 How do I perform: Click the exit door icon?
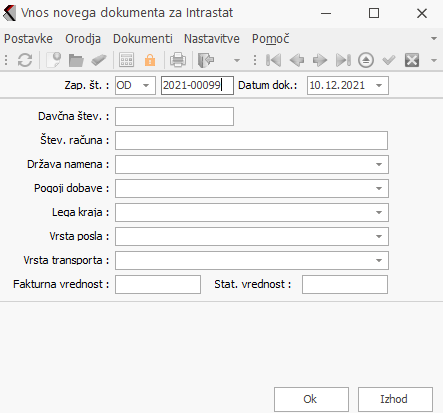[x=206, y=60]
